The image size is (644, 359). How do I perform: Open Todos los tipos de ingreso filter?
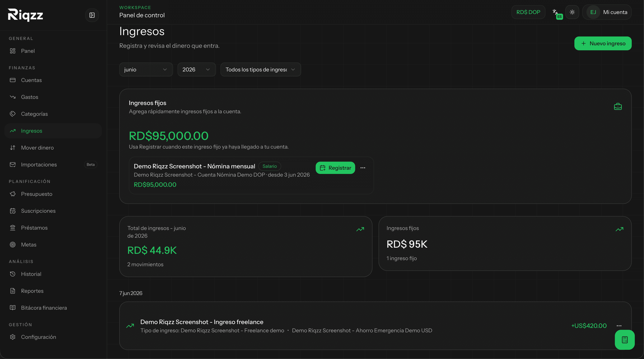coord(260,69)
